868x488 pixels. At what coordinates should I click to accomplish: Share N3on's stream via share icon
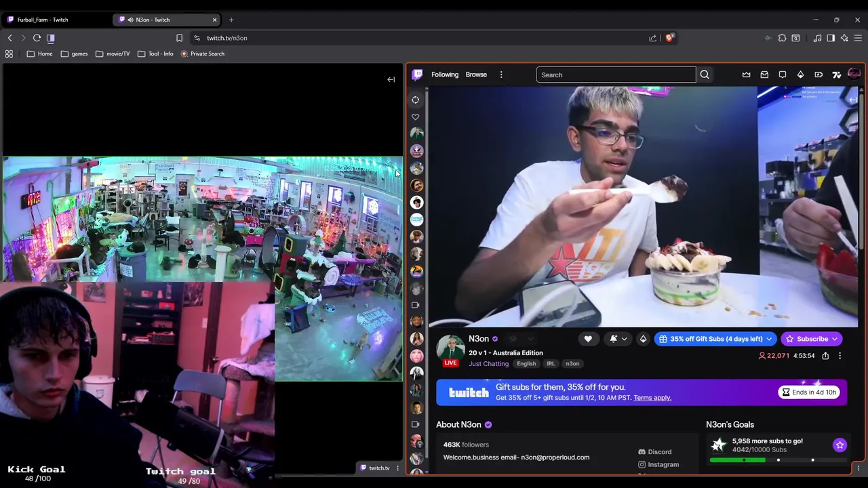click(x=825, y=356)
